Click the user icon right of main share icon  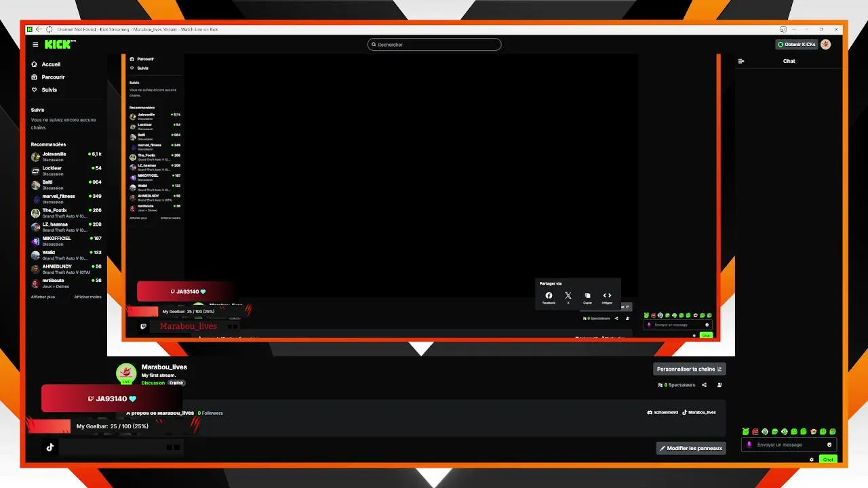pyautogui.click(x=719, y=385)
